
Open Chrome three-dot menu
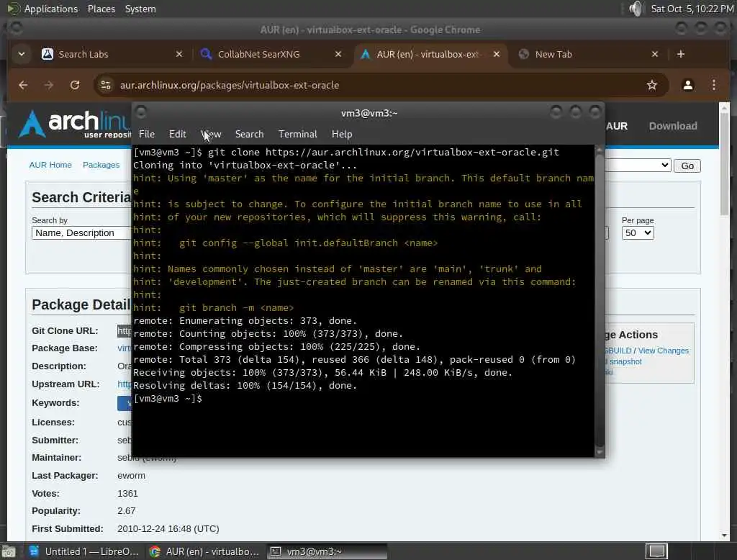coord(714,85)
